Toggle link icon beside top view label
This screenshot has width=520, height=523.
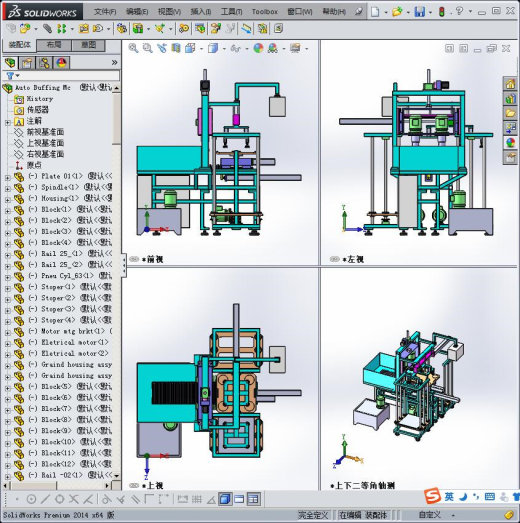(x=134, y=486)
